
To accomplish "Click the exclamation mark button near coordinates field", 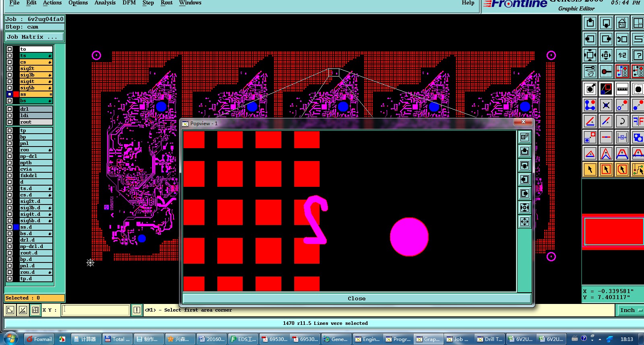I will [137, 310].
